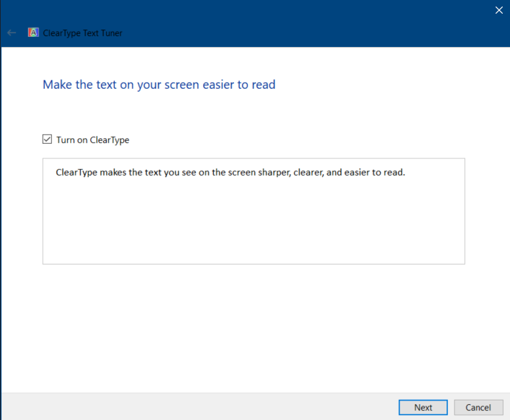Click the ClearType Text Tuner app icon
510x420 pixels.
point(33,33)
